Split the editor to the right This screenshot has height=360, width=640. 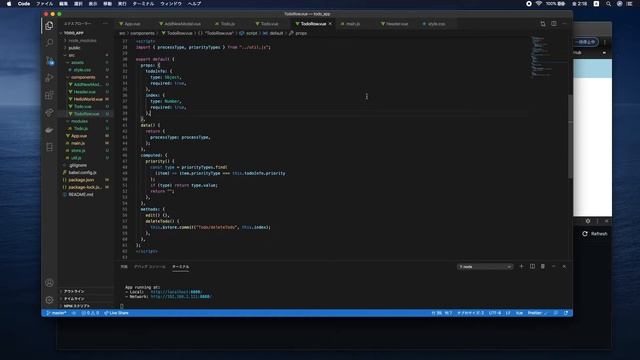pos(554,24)
